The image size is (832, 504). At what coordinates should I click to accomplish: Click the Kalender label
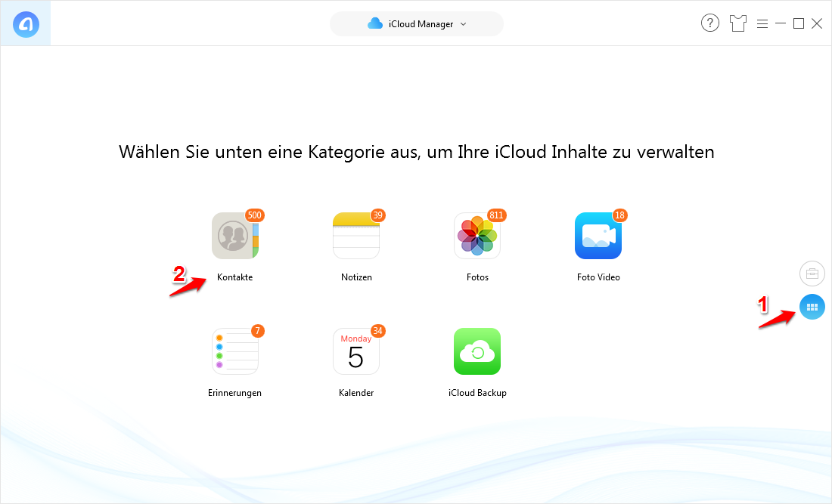[356, 393]
